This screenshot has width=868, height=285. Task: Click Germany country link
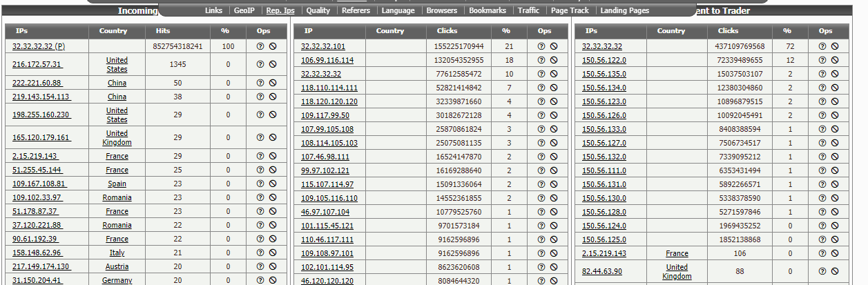click(x=117, y=281)
